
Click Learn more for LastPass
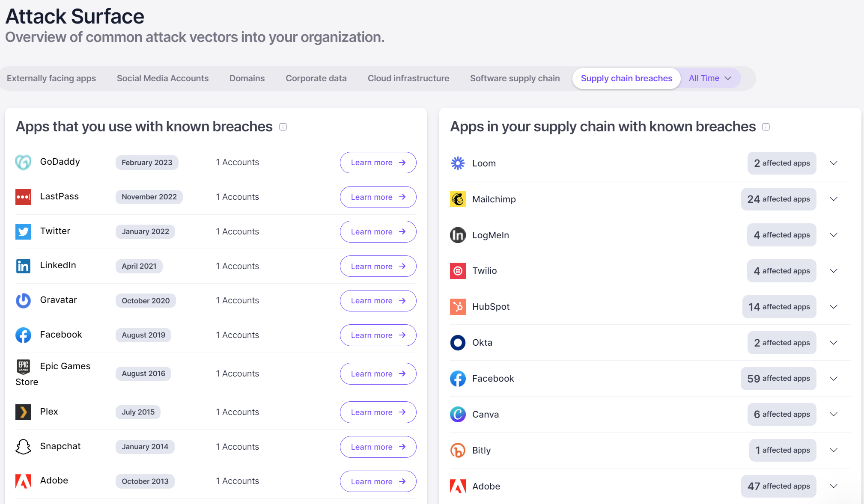pyautogui.click(x=378, y=197)
